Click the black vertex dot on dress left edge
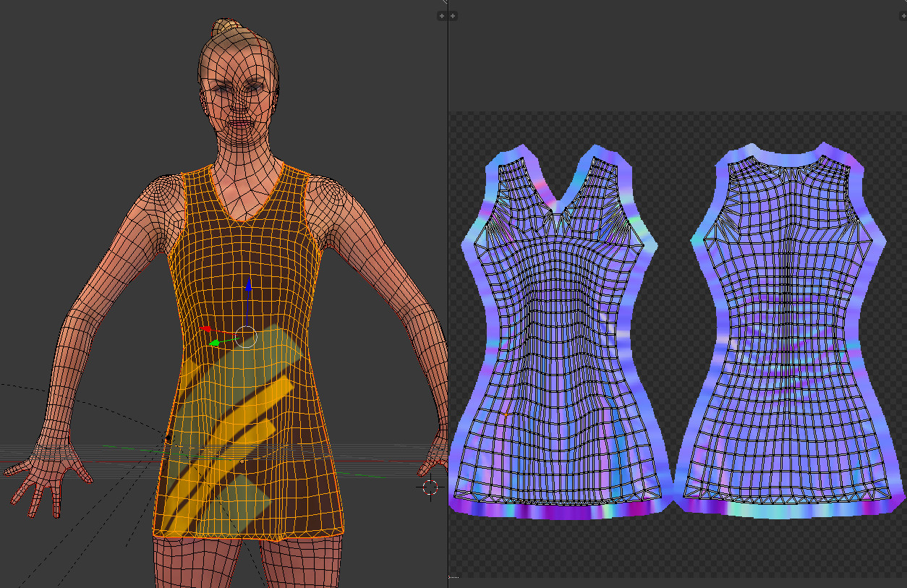Screen dimensions: 907x588 pyautogui.click(x=169, y=438)
